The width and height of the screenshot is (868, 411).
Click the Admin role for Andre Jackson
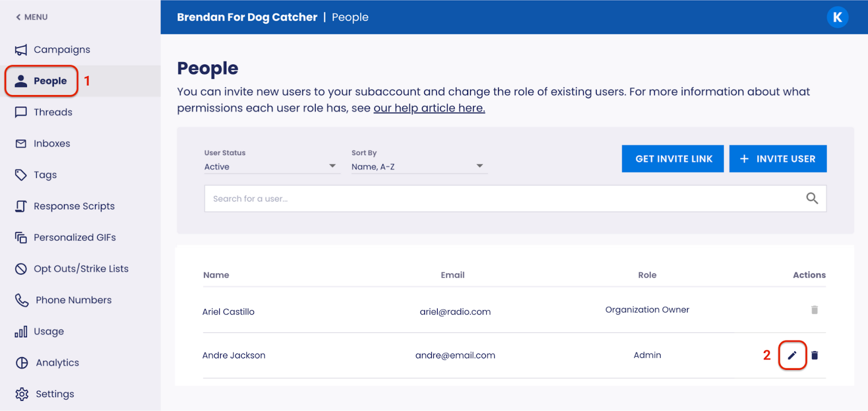click(647, 355)
